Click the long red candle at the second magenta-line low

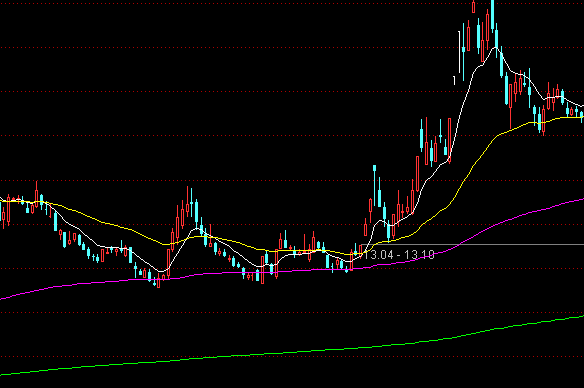[263, 270]
